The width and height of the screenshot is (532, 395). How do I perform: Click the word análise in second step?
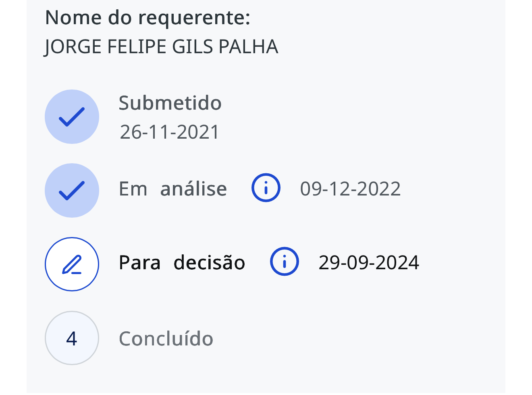[x=193, y=189]
